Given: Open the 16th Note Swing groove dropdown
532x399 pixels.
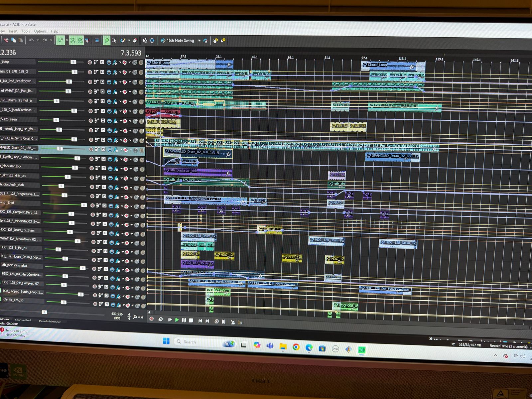Looking at the screenshot, I should (x=199, y=41).
